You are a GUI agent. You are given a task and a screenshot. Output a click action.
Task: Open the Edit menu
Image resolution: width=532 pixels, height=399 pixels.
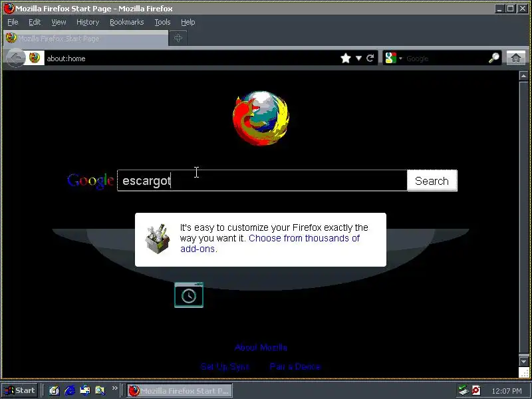click(35, 22)
